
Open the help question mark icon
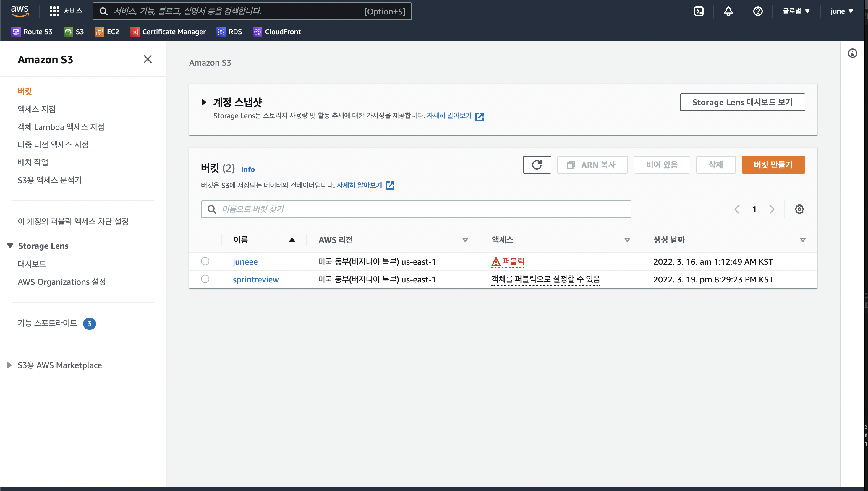click(x=758, y=11)
